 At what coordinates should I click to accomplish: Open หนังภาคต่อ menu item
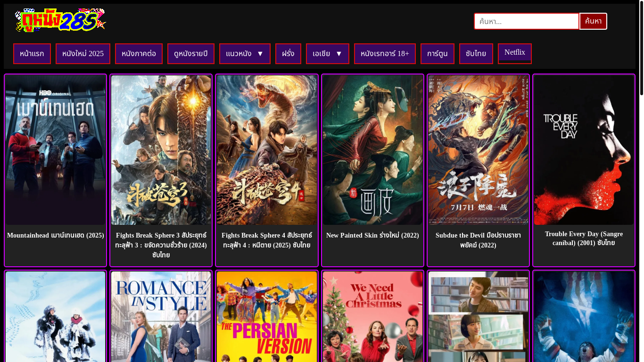(139, 54)
